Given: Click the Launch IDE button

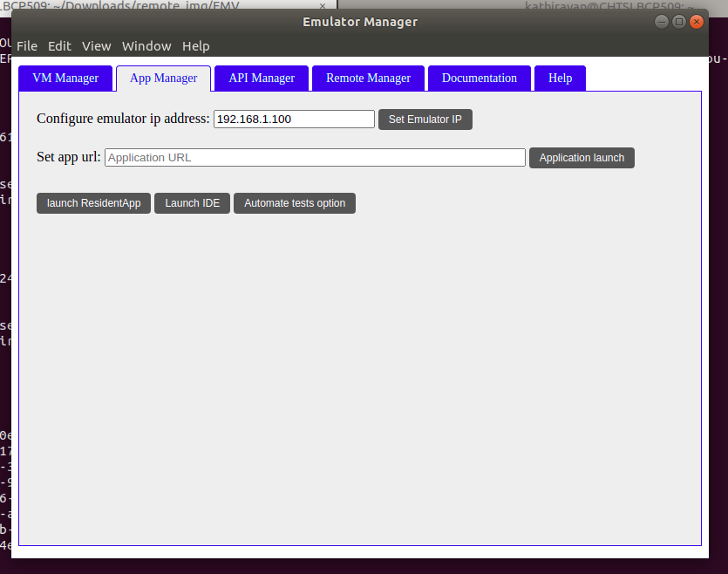Looking at the screenshot, I should 192,203.
